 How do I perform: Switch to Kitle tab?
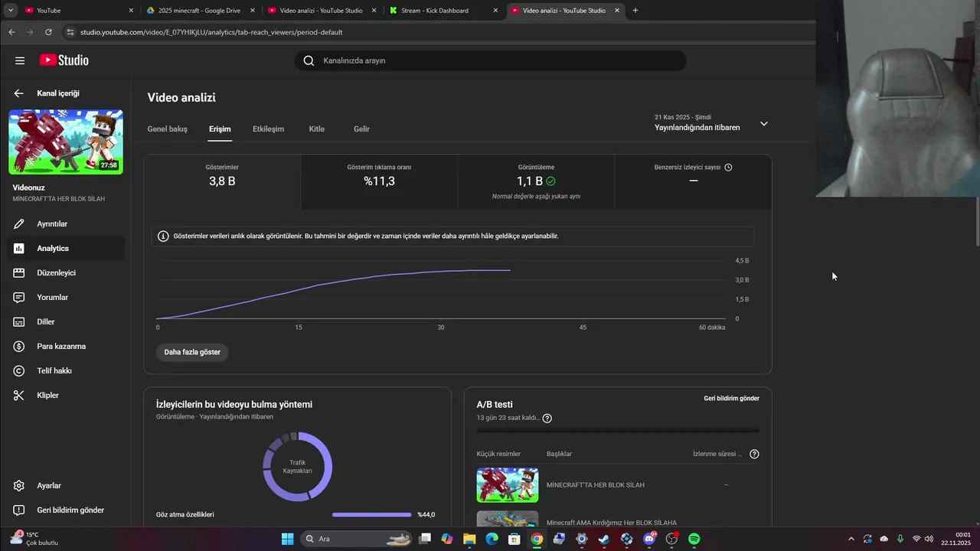pos(317,129)
